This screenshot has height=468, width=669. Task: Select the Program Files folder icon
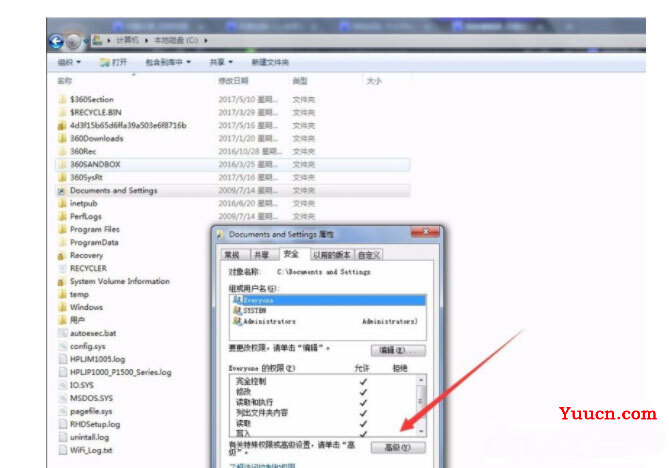pyautogui.click(x=63, y=230)
